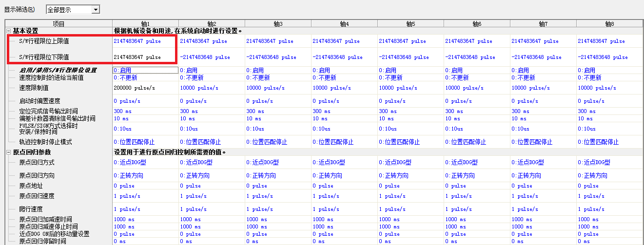Click the 速度控制时的进给当前值 row label

[51, 78]
